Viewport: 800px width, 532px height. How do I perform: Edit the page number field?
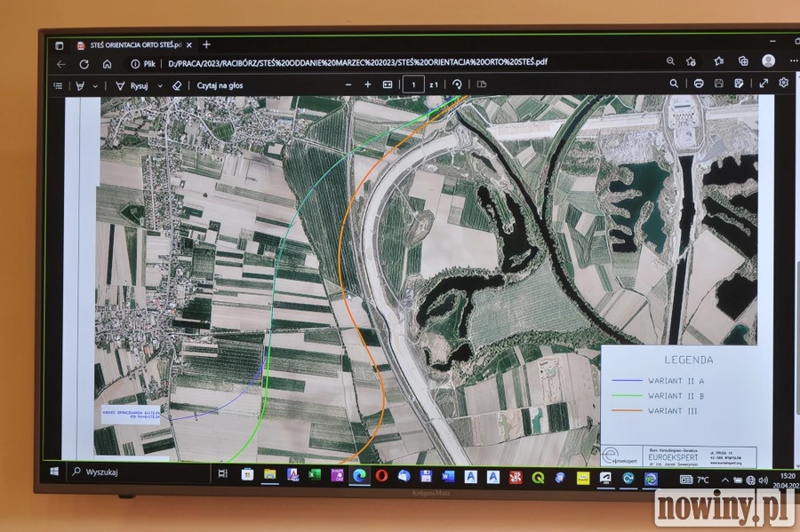413,84
